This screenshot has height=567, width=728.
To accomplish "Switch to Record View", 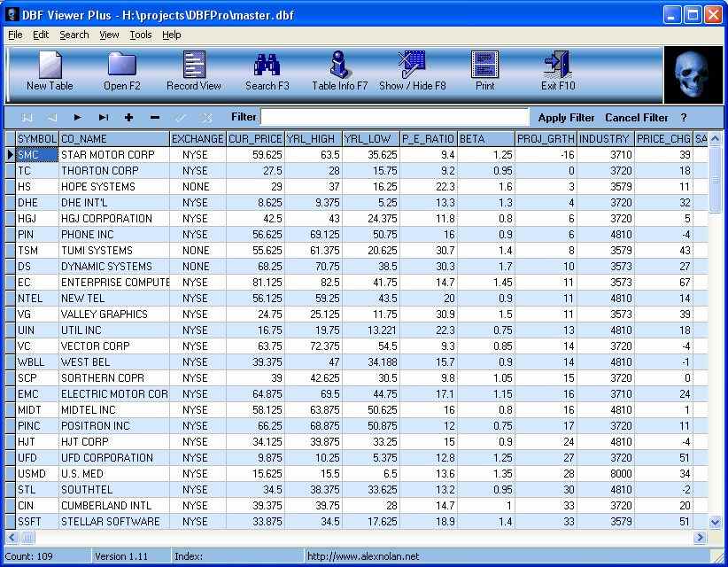I will [x=194, y=72].
